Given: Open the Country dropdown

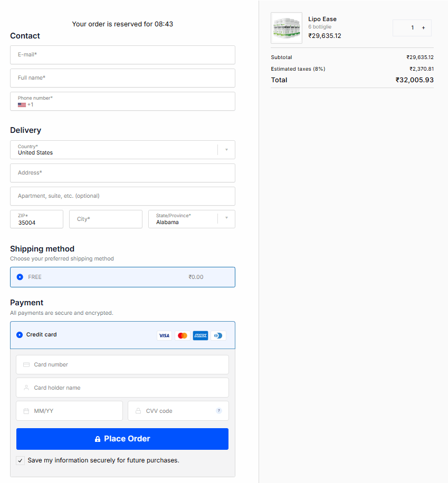Looking at the screenshot, I should (x=227, y=149).
